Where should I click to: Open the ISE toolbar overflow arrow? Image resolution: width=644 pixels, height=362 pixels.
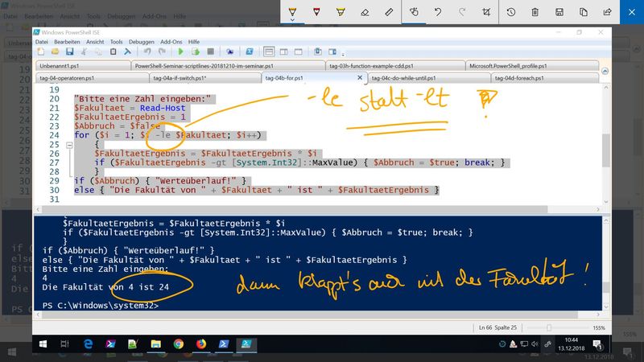[x=343, y=54]
